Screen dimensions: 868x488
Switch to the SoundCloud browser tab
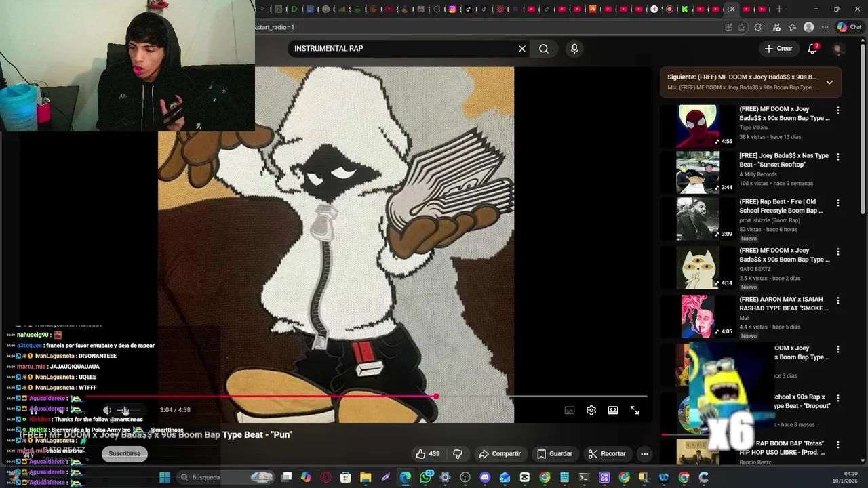(593, 9)
